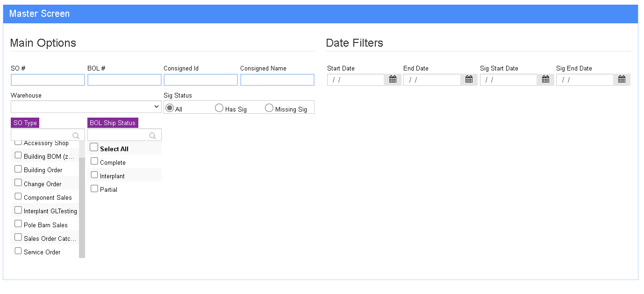
Task: Open the End Date calendar picker
Action: coord(469,80)
